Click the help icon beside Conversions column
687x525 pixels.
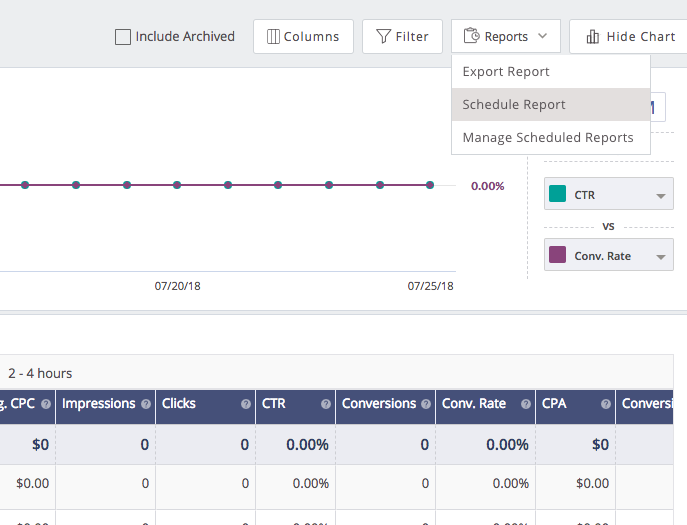click(425, 404)
